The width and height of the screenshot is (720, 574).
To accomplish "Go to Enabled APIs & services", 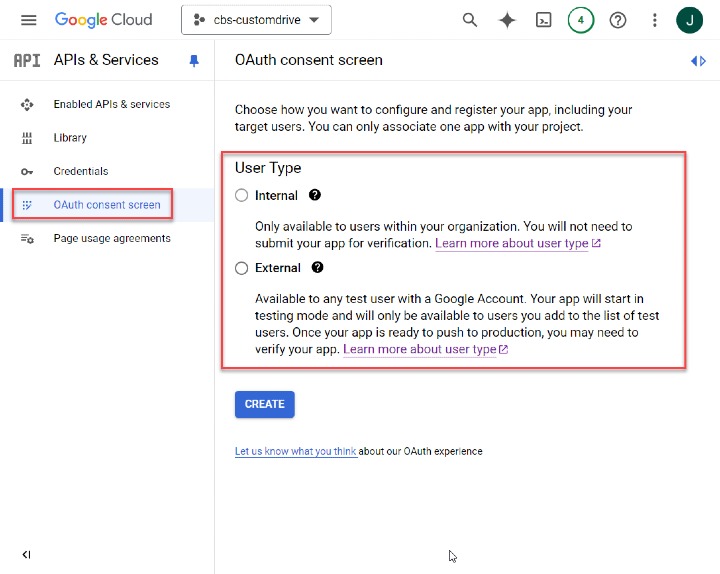I will pyautogui.click(x=111, y=104).
